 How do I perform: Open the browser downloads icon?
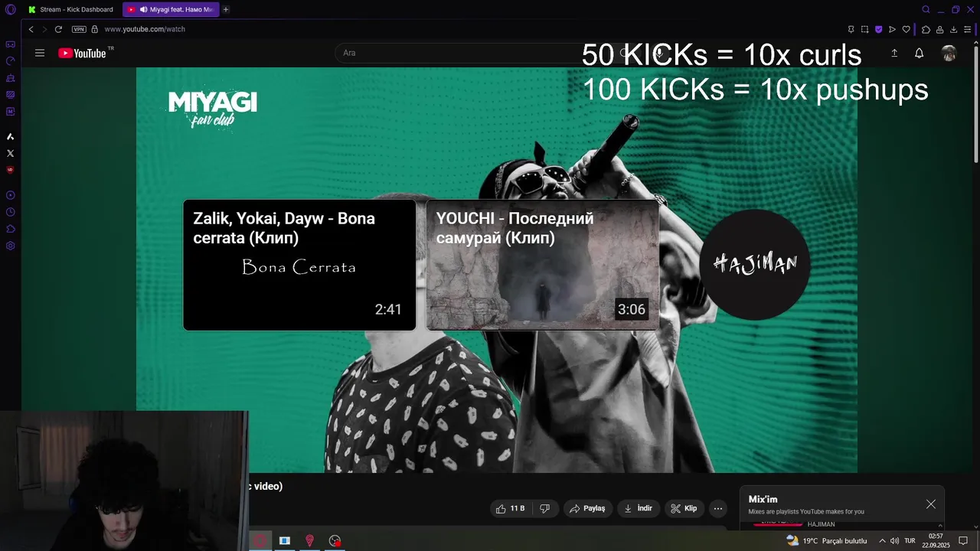coord(953,29)
